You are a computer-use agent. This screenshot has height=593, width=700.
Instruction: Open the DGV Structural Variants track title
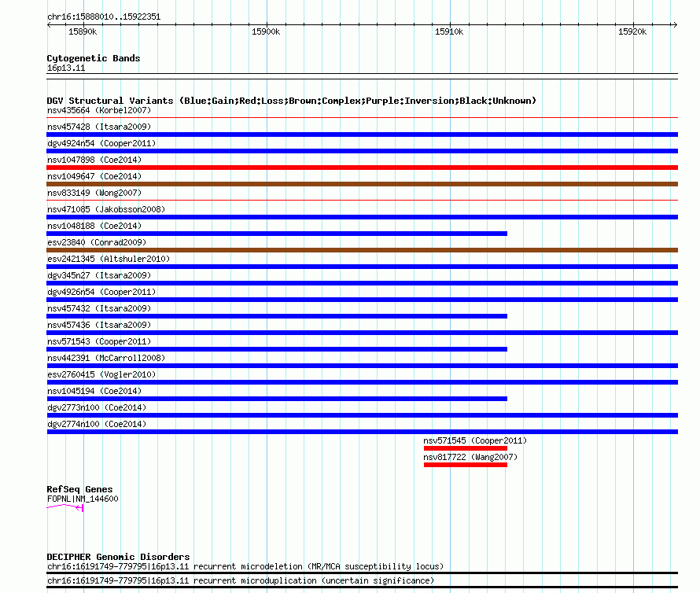[x=292, y=101]
